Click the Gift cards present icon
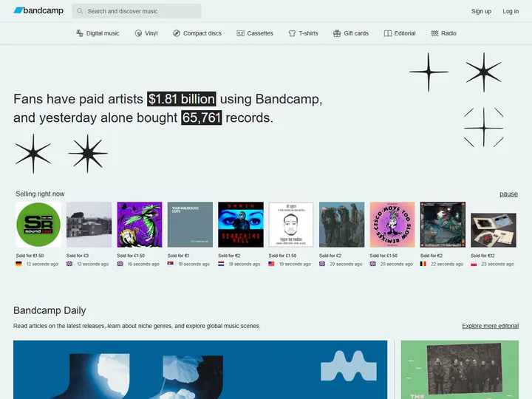532x399 pixels. (x=337, y=33)
